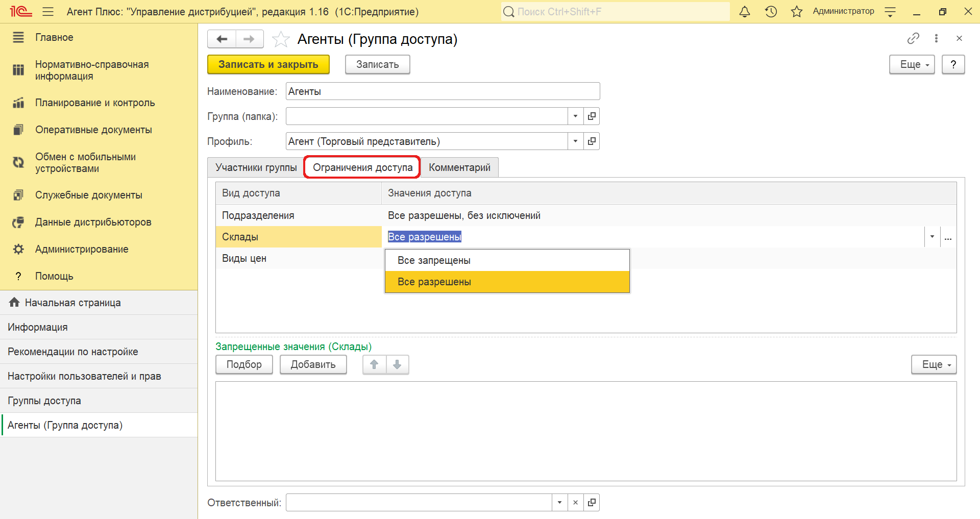
Task: Add Агенты form to favorites star
Action: click(x=281, y=39)
